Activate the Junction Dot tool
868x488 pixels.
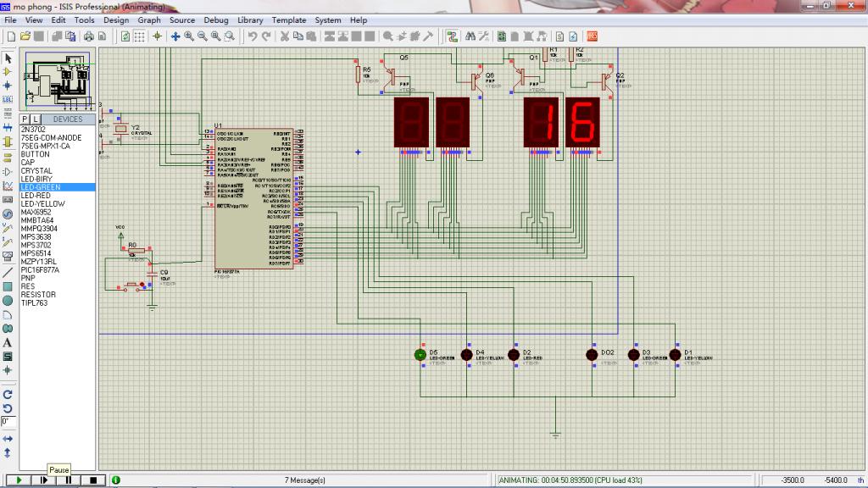8,86
